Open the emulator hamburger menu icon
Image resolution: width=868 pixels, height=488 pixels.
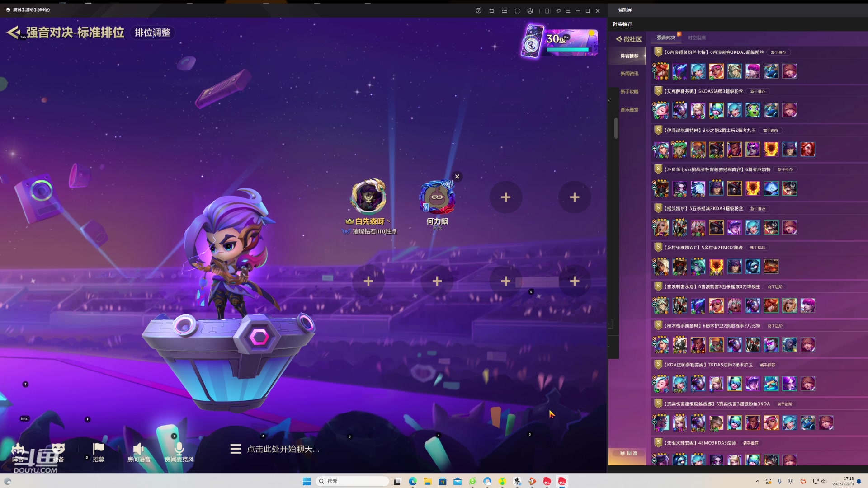tap(568, 10)
